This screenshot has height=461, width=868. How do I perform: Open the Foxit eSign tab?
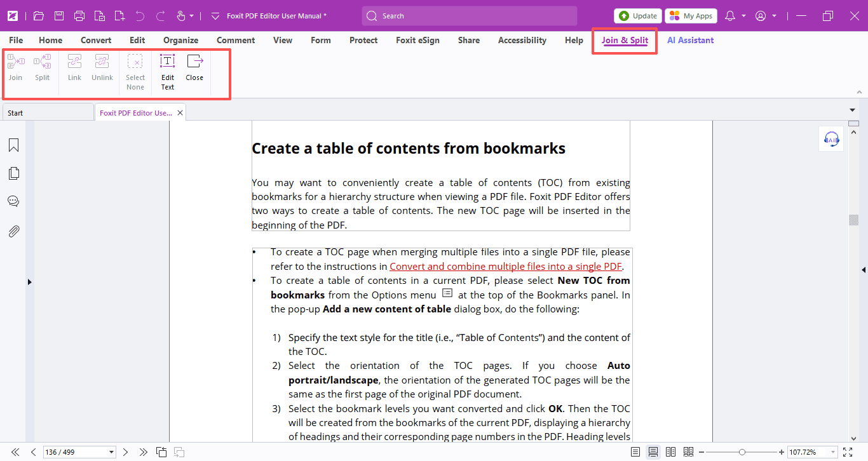(x=417, y=40)
